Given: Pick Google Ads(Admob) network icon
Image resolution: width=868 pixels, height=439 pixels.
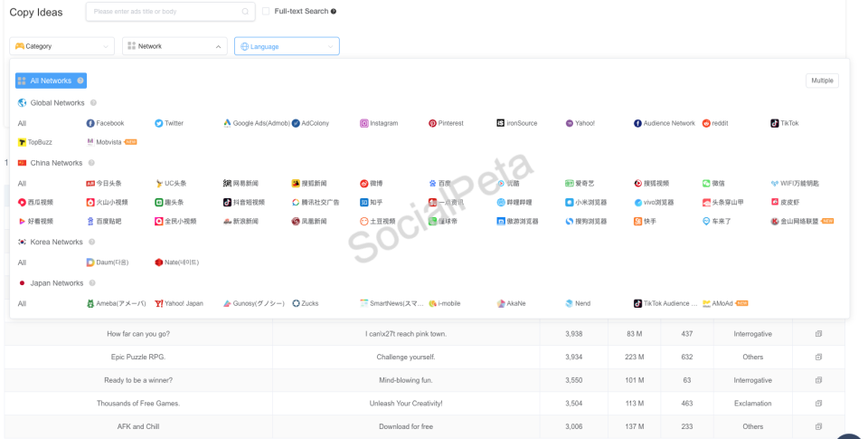Looking at the screenshot, I should click(x=227, y=123).
